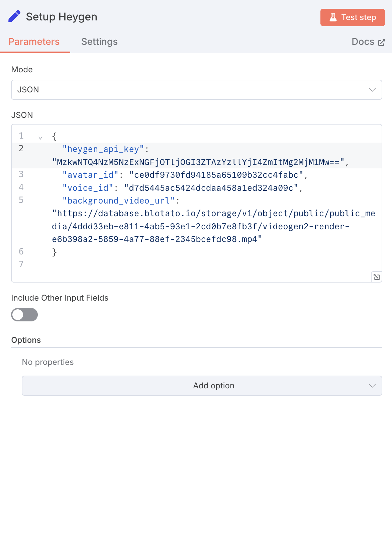Click the Setup Heygen node title
The width and height of the screenshot is (392, 541).
62,17
